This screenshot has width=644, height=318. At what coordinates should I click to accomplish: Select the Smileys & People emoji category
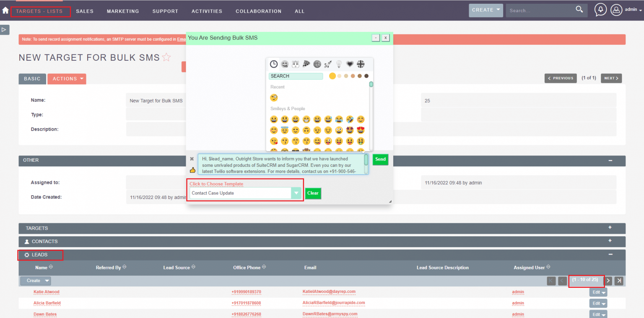point(285,64)
